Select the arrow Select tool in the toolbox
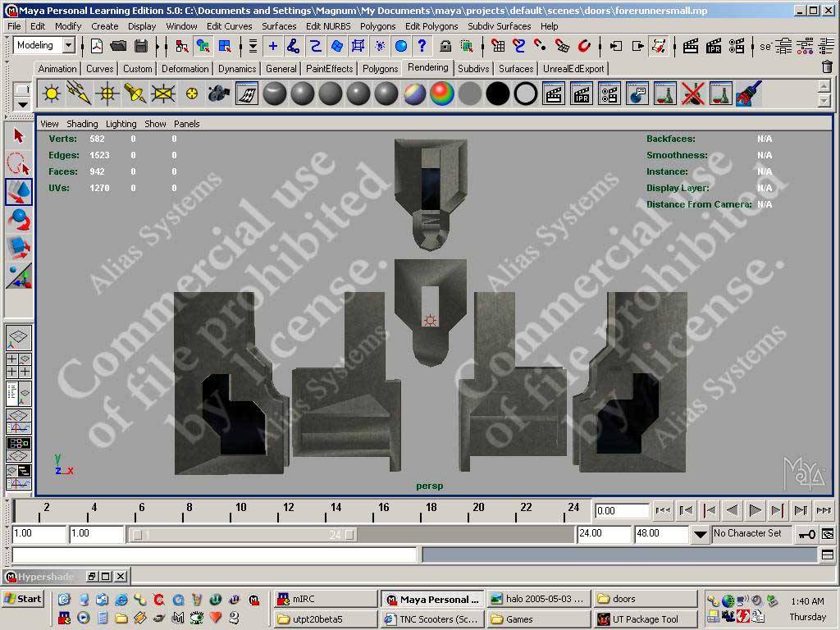Viewport: 840px width, 630px height. 19,136
